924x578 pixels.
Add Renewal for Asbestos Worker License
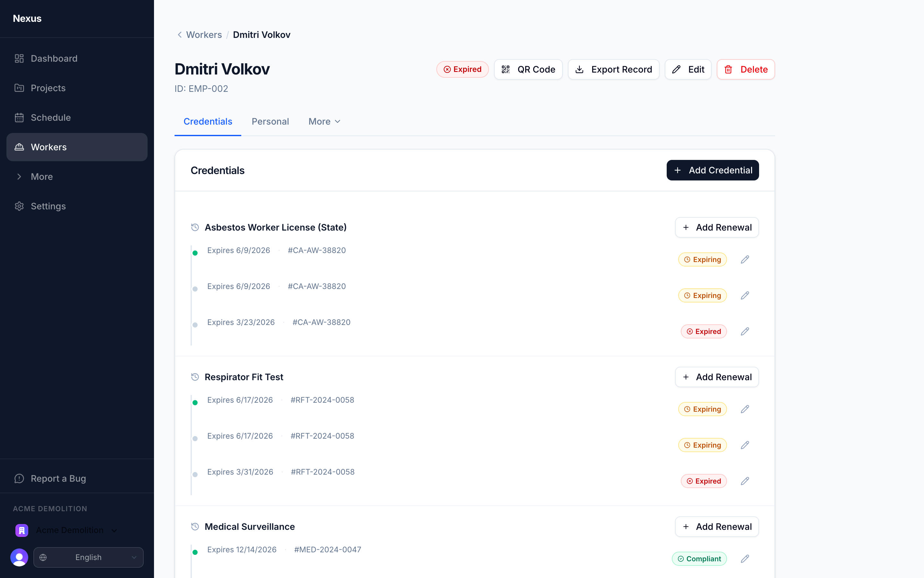(717, 227)
